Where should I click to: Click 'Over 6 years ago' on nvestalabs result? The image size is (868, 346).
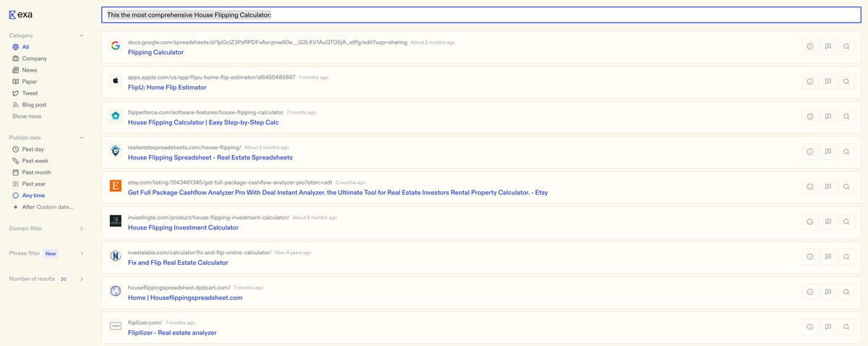pyautogui.click(x=293, y=253)
